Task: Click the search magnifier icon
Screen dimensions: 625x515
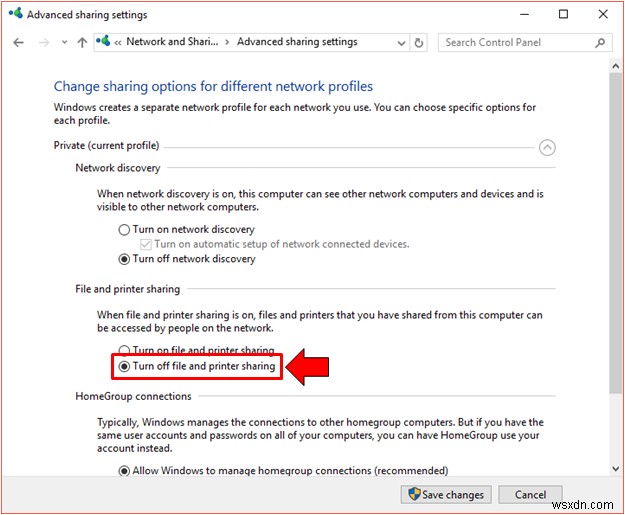Action: click(599, 43)
